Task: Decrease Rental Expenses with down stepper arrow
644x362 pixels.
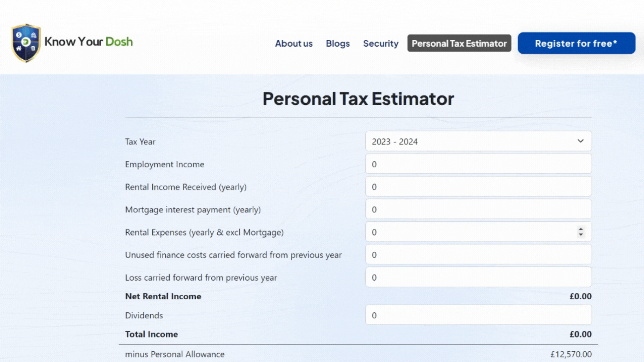Action: (x=581, y=235)
